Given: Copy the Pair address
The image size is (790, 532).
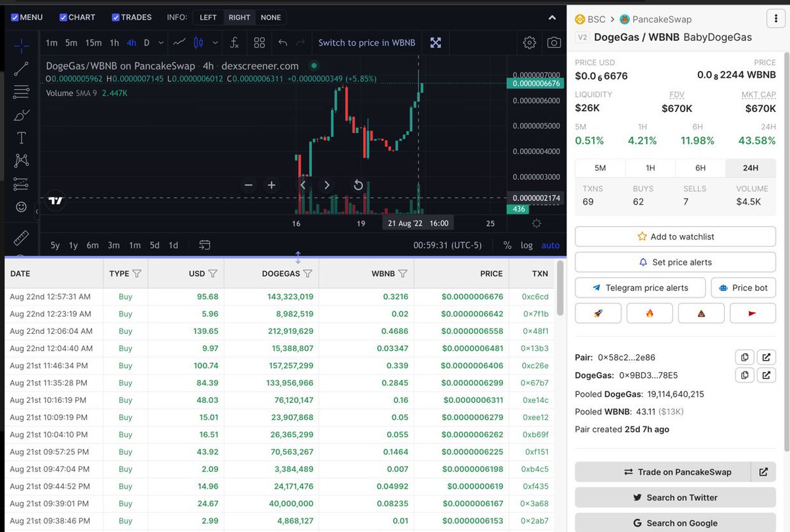Looking at the screenshot, I should [x=745, y=358].
